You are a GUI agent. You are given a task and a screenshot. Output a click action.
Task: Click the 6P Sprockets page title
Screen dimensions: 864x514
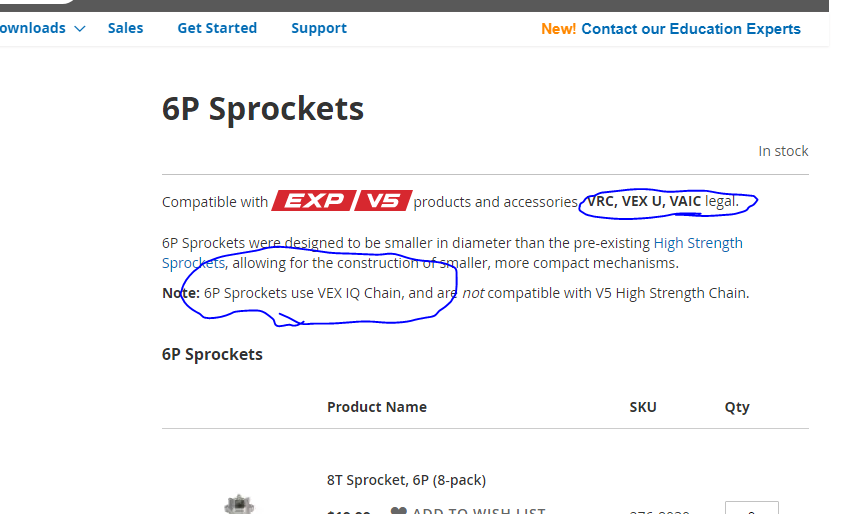coord(263,109)
